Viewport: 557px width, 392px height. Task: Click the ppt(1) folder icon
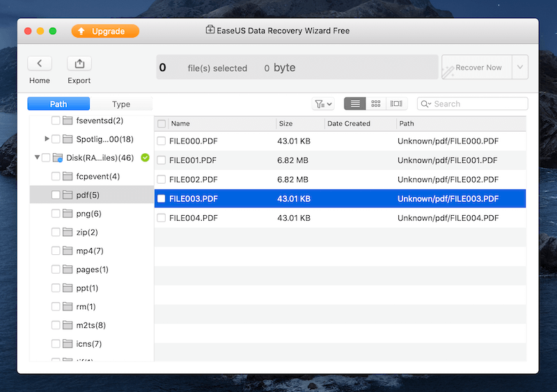pyautogui.click(x=68, y=288)
